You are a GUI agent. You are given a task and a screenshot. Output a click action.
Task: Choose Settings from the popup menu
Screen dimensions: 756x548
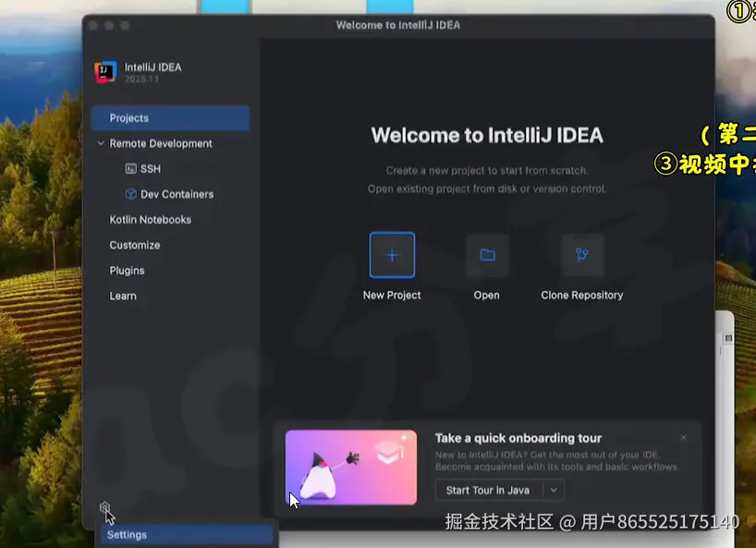pos(187,535)
